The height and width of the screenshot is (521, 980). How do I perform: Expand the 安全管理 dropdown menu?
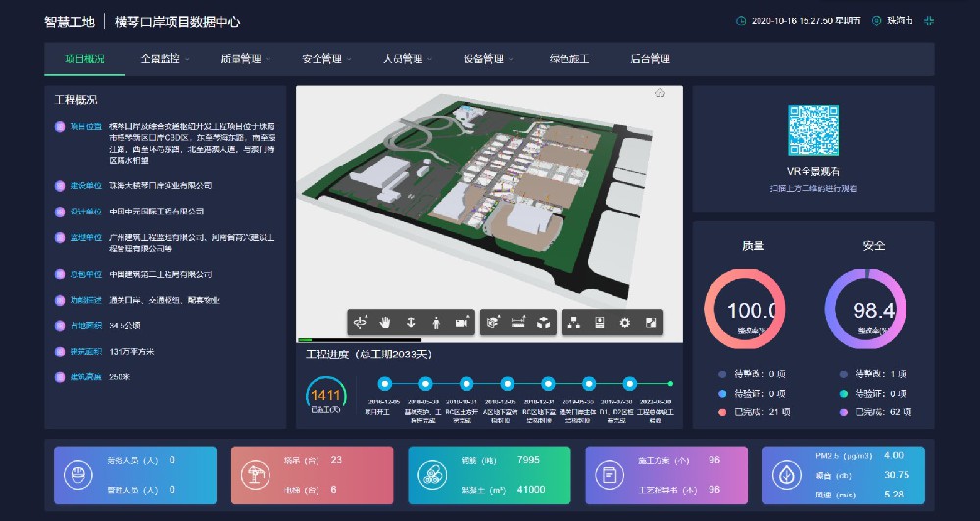pos(326,59)
